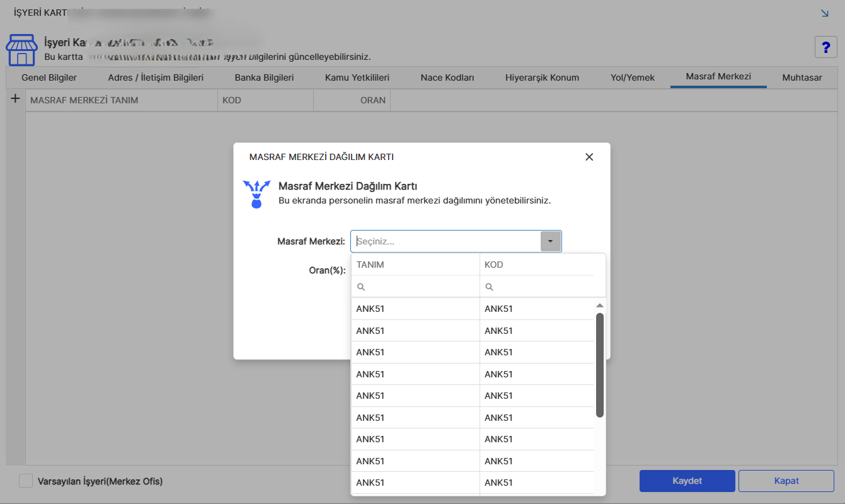Open the Nace Kodları tab
This screenshot has height=504, width=845.
pyautogui.click(x=447, y=77)
